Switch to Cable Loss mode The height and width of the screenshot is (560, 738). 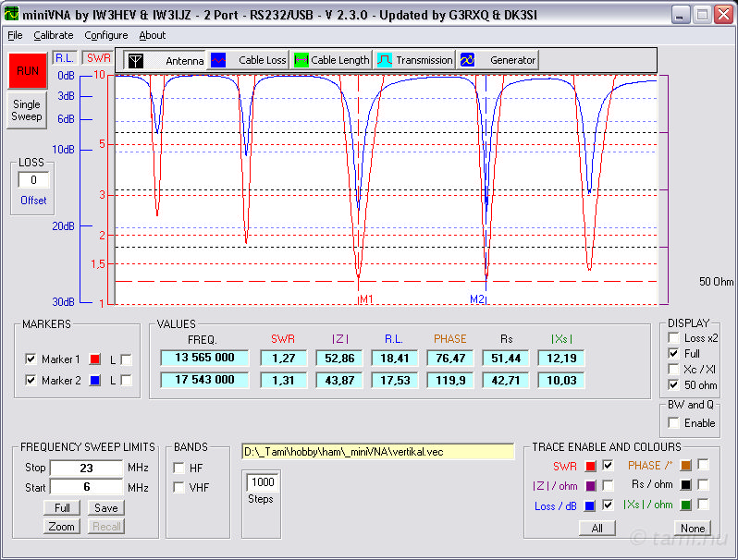pos(219,60)
